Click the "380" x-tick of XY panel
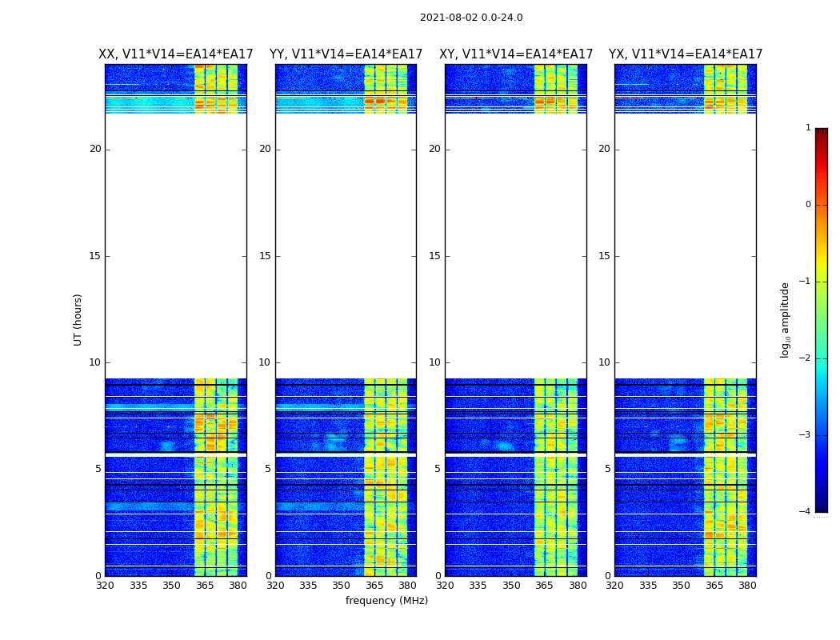 (x=578, y=586)
